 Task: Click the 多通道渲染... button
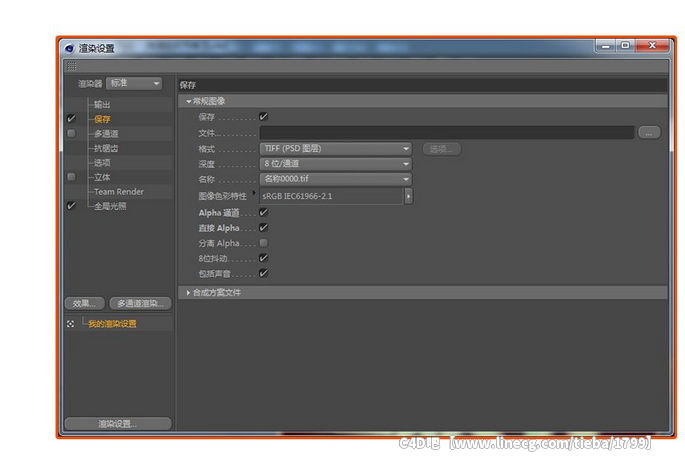pos(140,303)
